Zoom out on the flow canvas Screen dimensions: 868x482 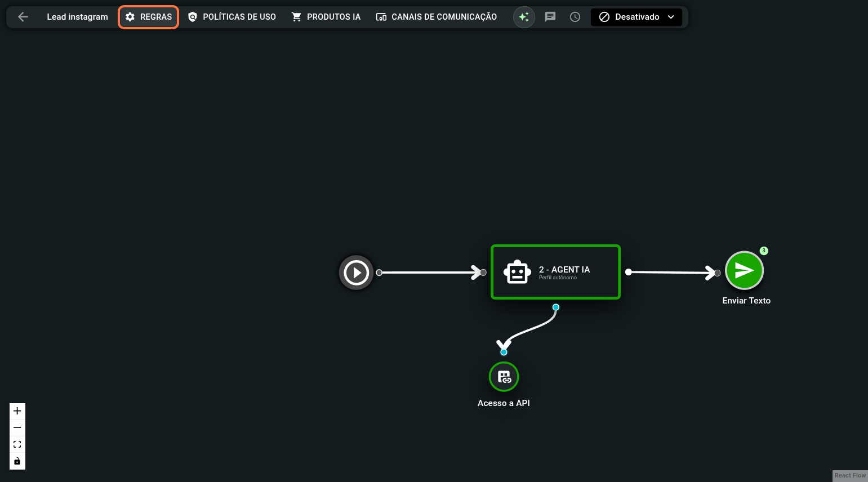point(17,428)
